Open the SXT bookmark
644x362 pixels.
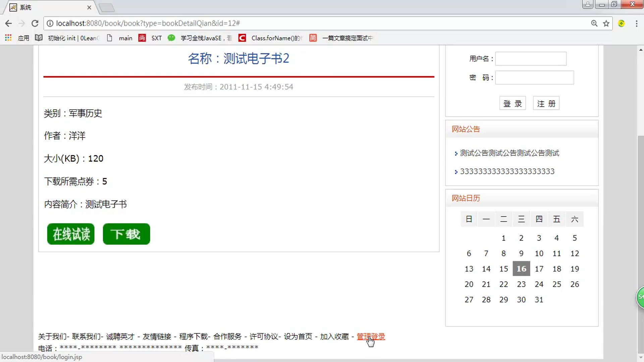pyautogui.click(x=156, y=38)
